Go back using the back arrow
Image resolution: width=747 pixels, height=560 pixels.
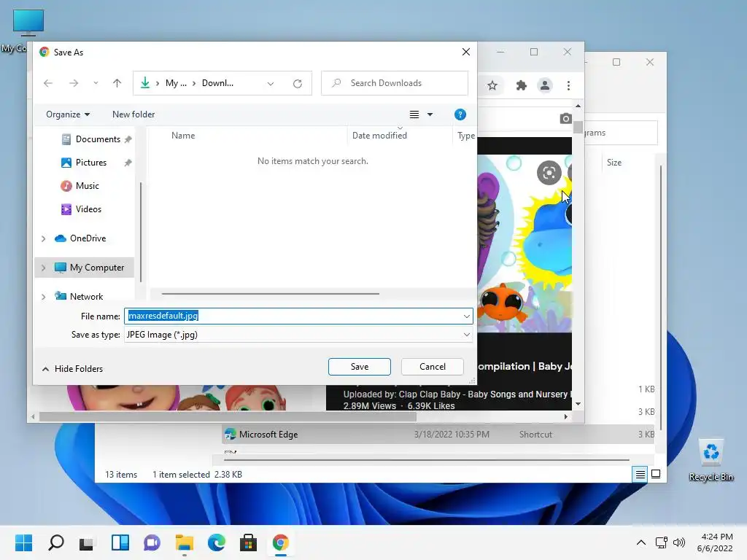[48, 83]
